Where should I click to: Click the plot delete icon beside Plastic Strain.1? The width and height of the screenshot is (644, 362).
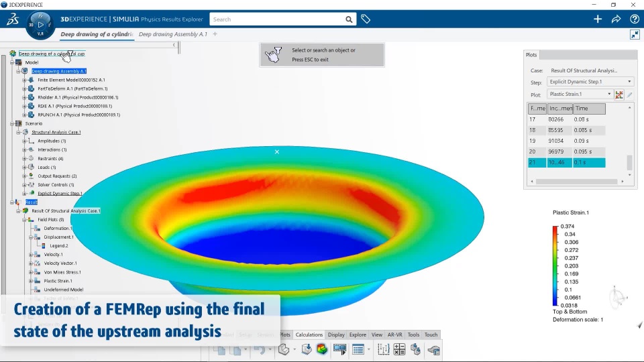[x=619, y=95]
